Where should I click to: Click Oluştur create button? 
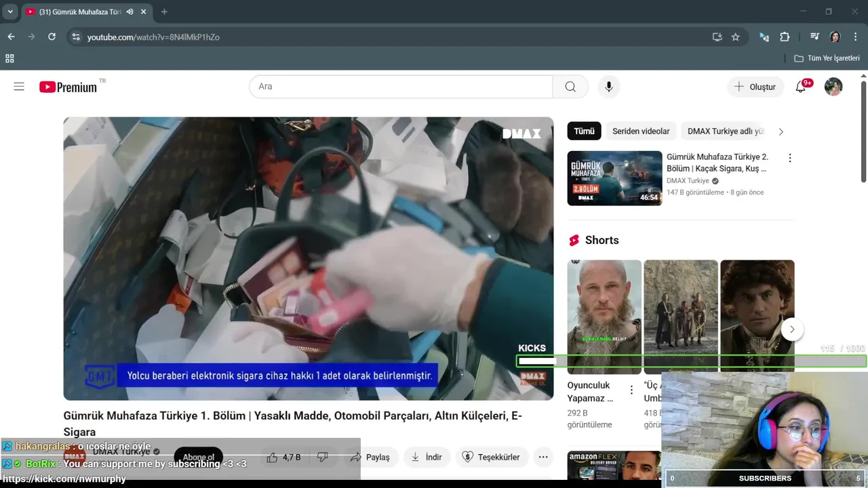tap(755, 87)
